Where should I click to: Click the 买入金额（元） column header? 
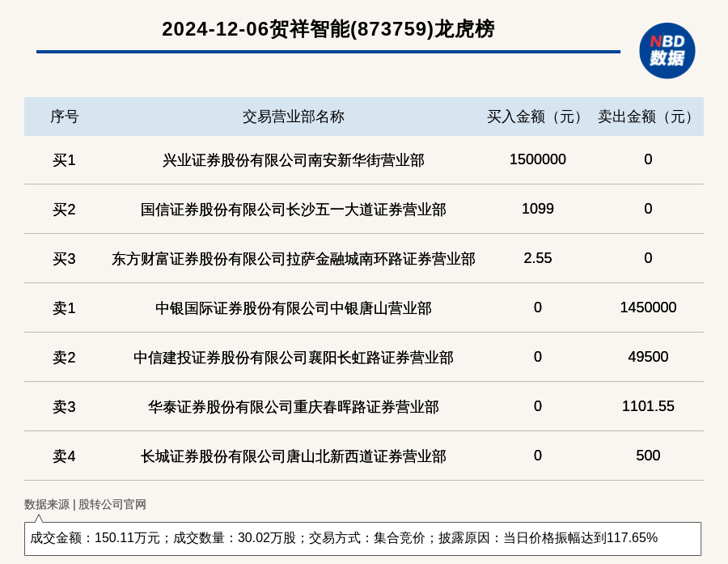click(x=538, y=117)
